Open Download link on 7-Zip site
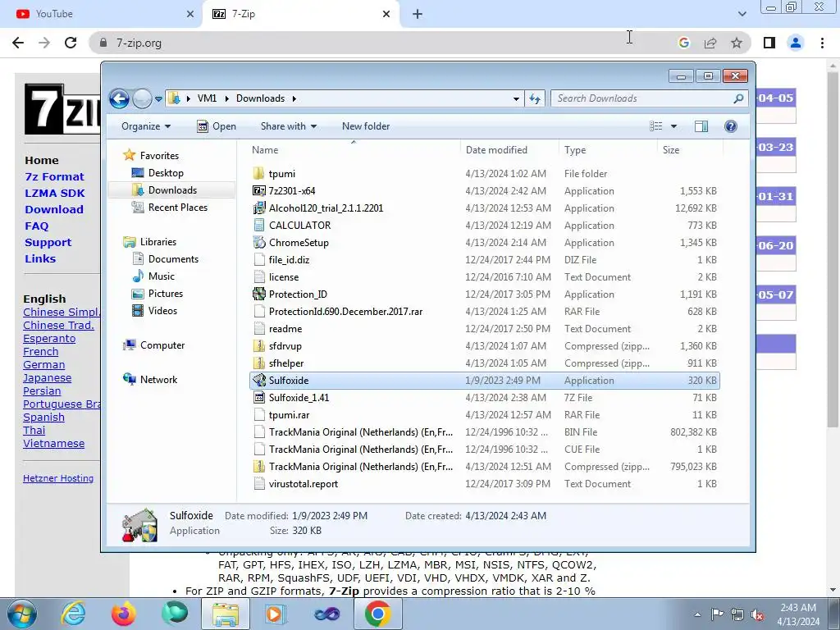Screen dimensions: 840x630 coord(54,209)
